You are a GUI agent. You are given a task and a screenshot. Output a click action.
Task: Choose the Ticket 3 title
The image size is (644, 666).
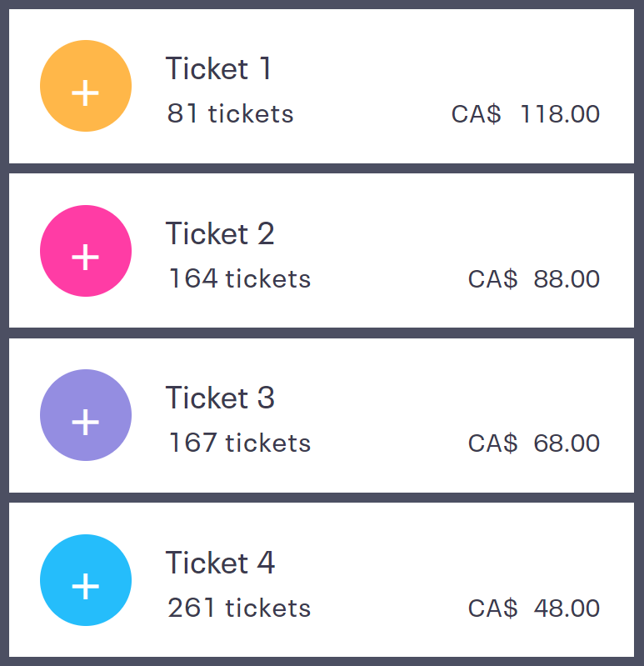point(220,398)
